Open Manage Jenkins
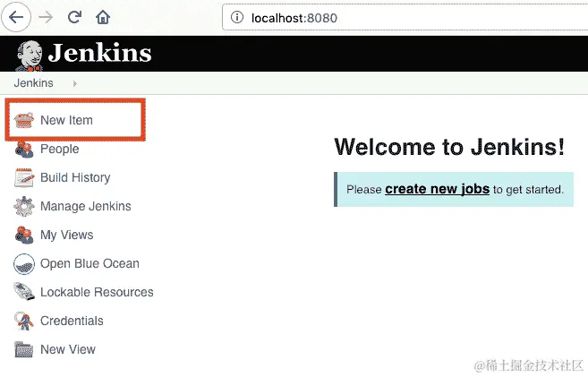The width and height of the screenshot is (588, 377). (86, 206)
